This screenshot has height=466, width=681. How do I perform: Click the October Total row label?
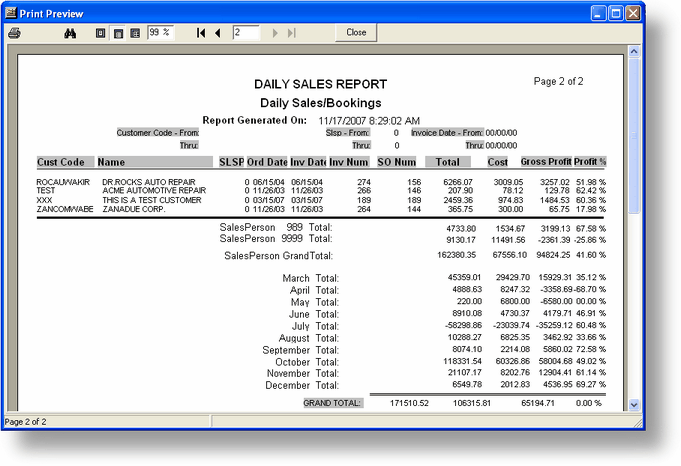pos(307,362)
